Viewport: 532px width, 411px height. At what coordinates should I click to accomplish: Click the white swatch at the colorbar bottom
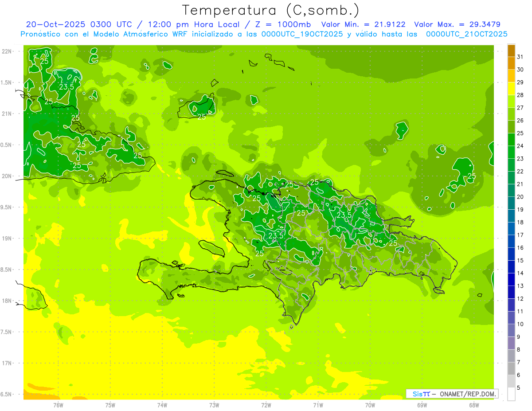click(511, 394)
